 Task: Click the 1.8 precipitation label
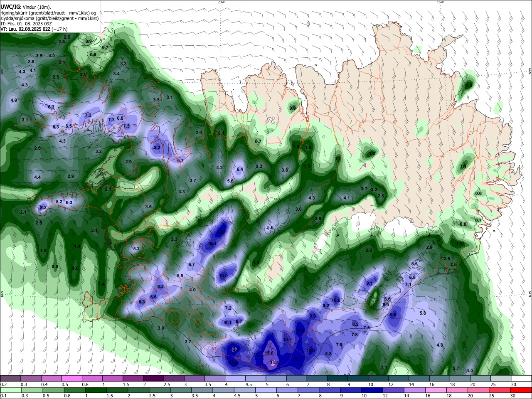(308, 148)
